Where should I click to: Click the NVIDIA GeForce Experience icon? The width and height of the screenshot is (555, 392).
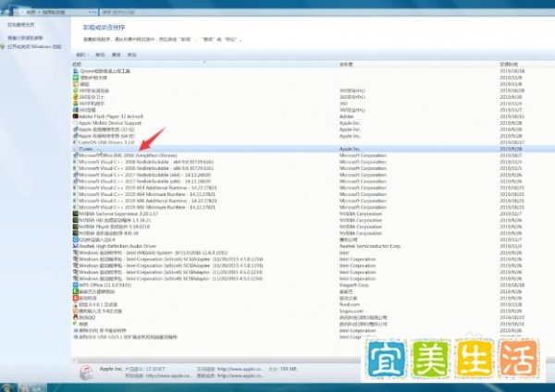pos(76,214)
